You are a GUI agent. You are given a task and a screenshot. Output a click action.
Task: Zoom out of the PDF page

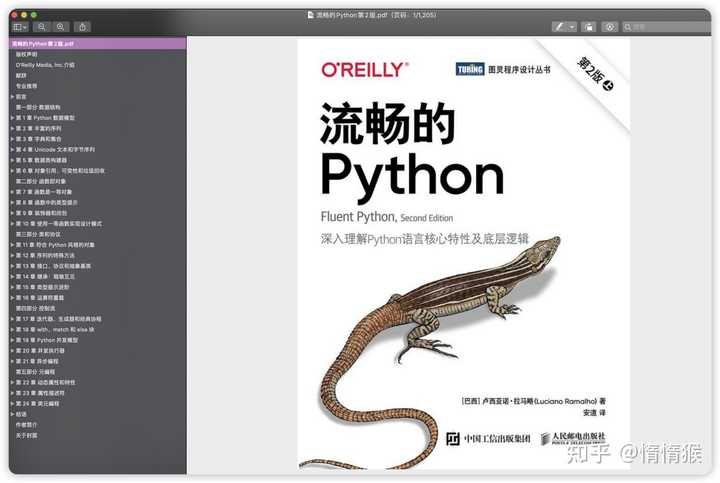[41, 27]
